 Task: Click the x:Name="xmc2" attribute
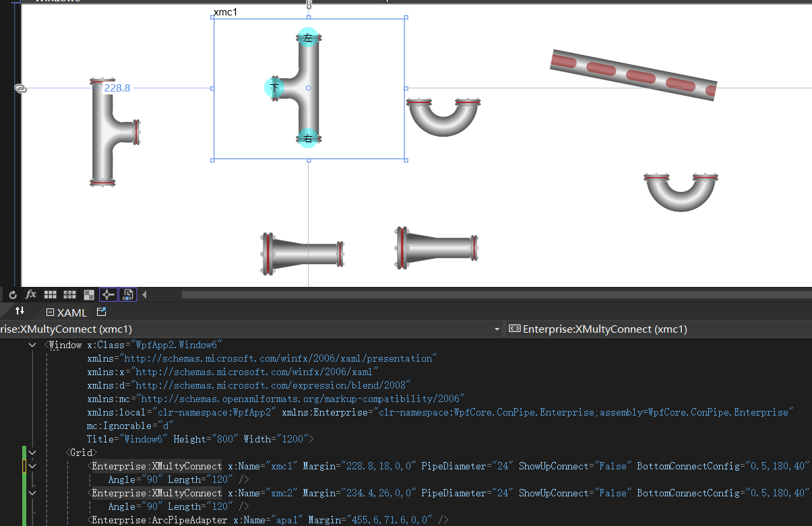(262, 493)
